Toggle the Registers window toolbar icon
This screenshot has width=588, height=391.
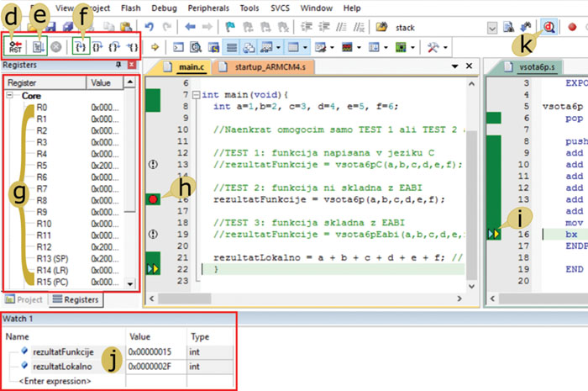pyautogui.click(x=232, y=47)
